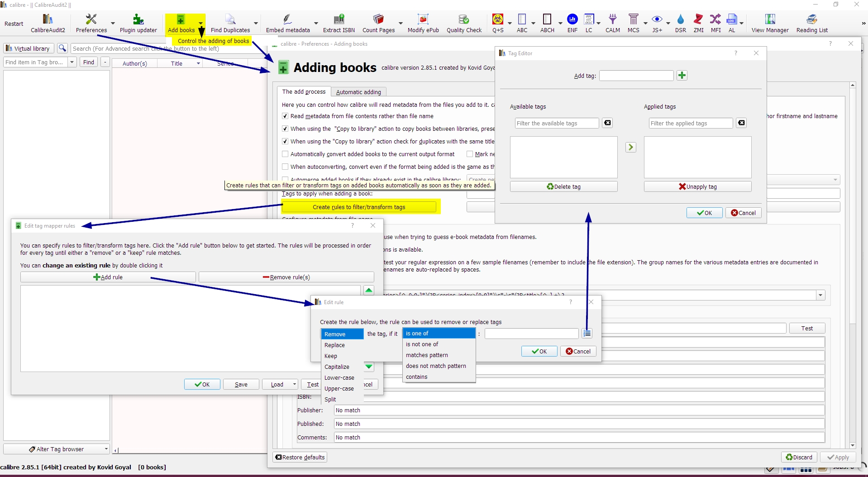Click Create rules to filter/transform tags
Viewport: 868px width, 477px height.
point(359,207)
